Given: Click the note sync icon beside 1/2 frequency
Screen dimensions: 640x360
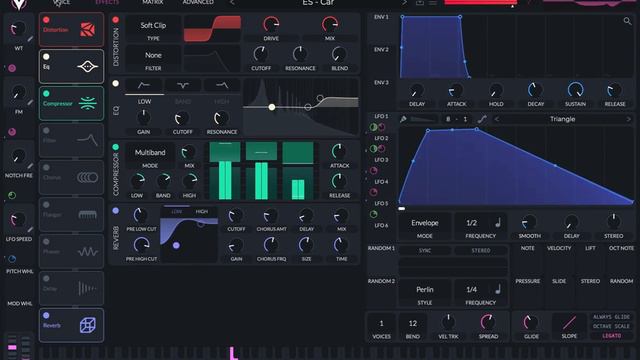Looking at the screenshot, I should [x=498, y=223].
